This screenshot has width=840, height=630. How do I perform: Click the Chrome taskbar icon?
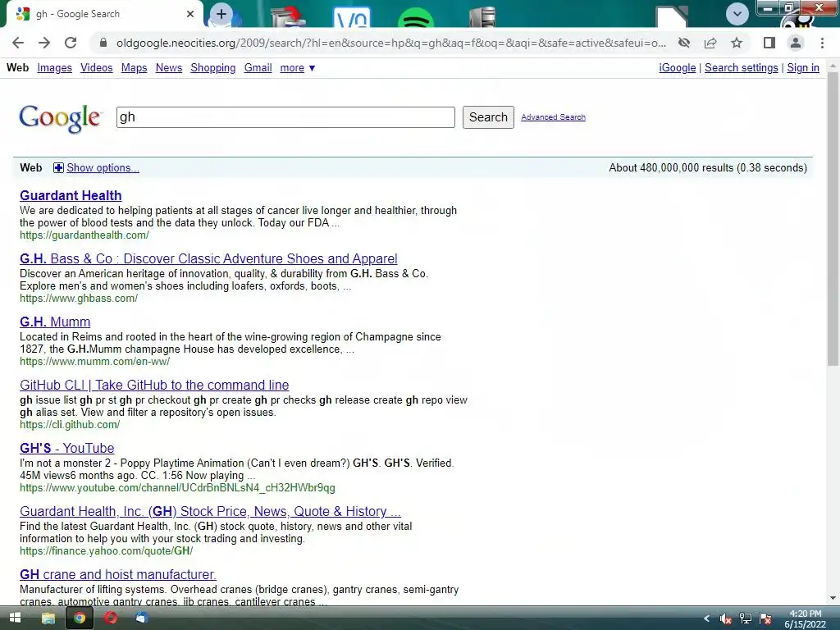(80, 619)
